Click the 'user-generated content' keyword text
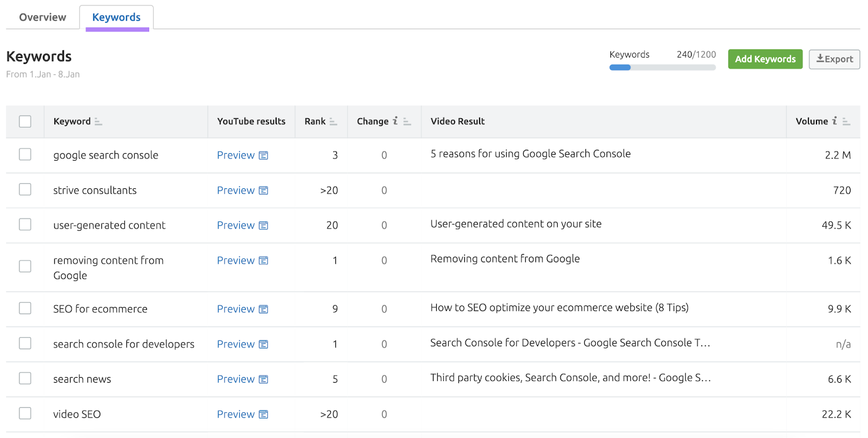The width and height of the screenshot is (868, 438). pyautogui.click(x=109, y=225)
